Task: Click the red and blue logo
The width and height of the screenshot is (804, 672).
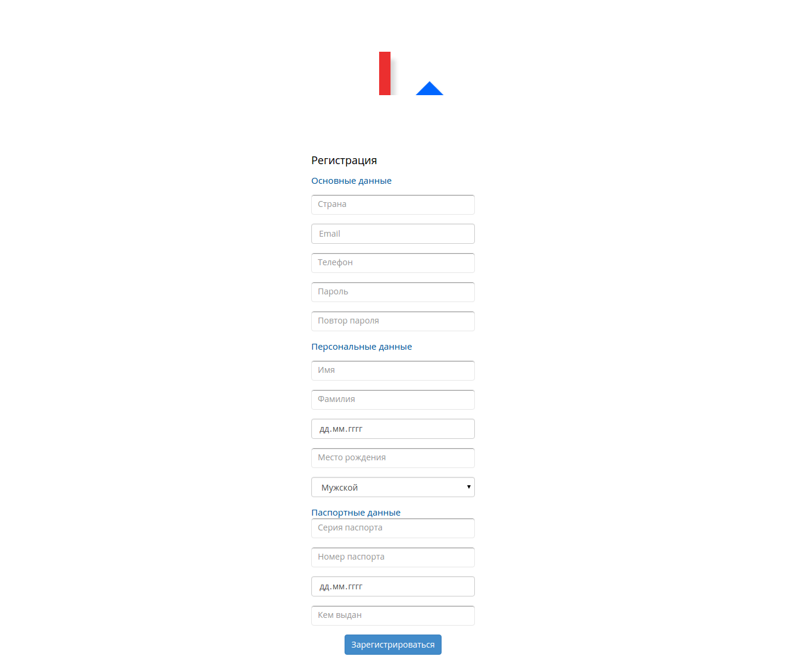Action: 411,73
